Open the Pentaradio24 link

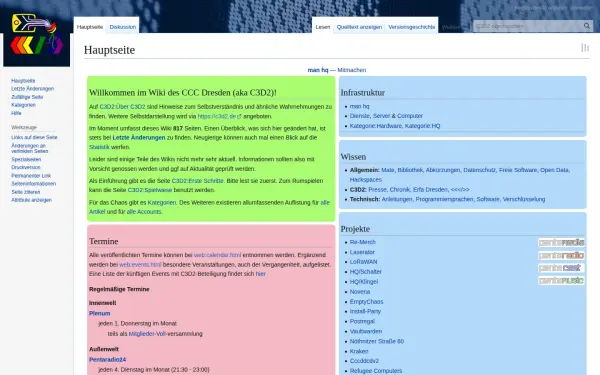click(x=108, y=360)
